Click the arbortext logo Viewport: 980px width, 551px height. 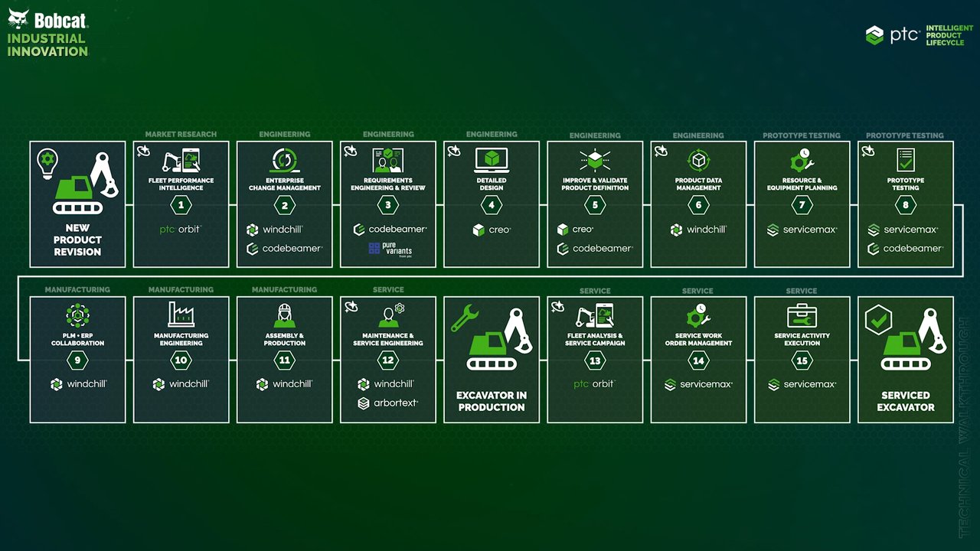coord(388,403)
